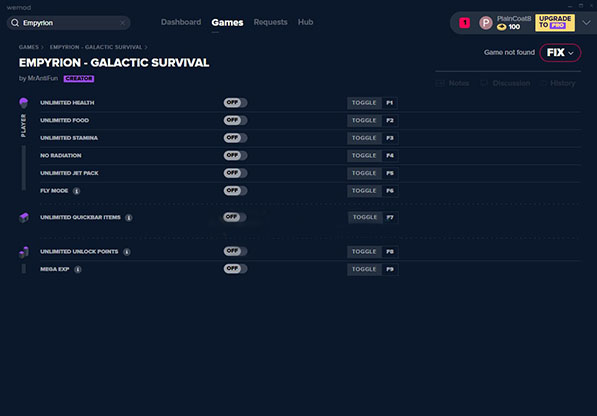
Task: Click Toggle button for Unlimited Quickbar Items
Action: coord(365,217)
